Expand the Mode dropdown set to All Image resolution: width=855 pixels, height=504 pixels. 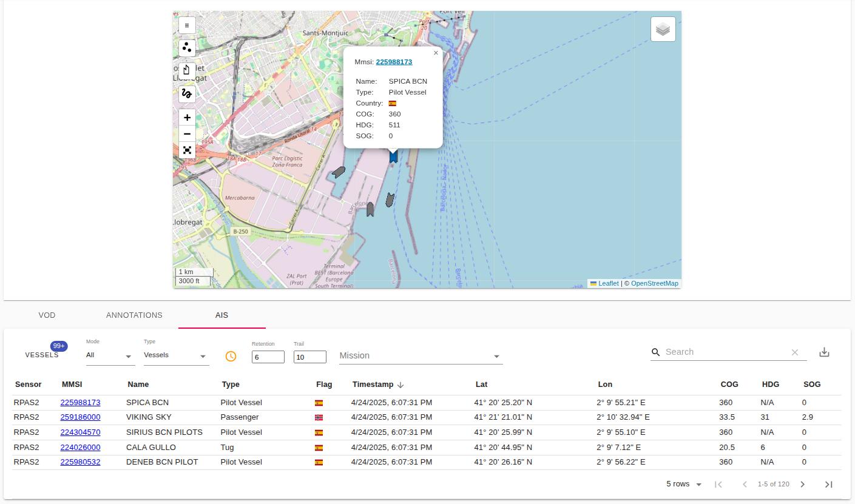[109, 355]
